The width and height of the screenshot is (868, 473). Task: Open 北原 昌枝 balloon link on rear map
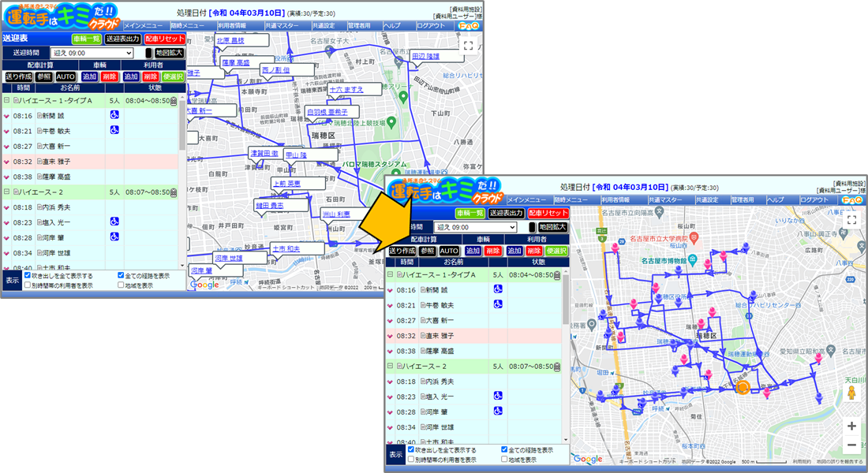click(230, 40)
